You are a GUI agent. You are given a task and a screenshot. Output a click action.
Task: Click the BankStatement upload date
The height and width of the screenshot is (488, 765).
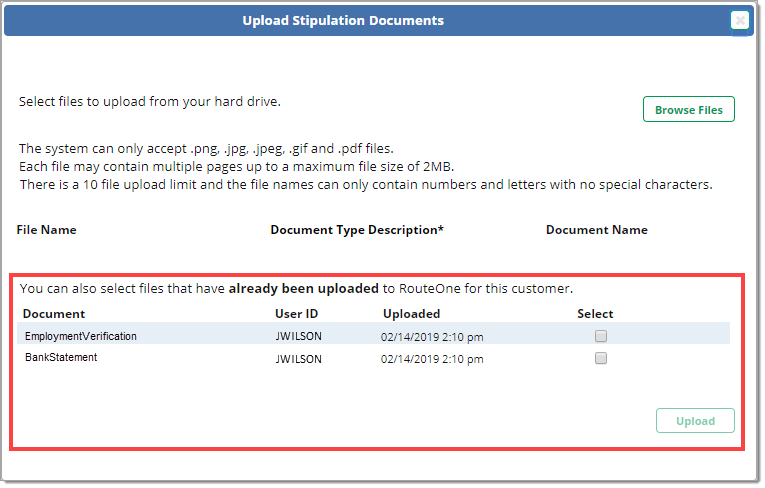coord(431,359)
